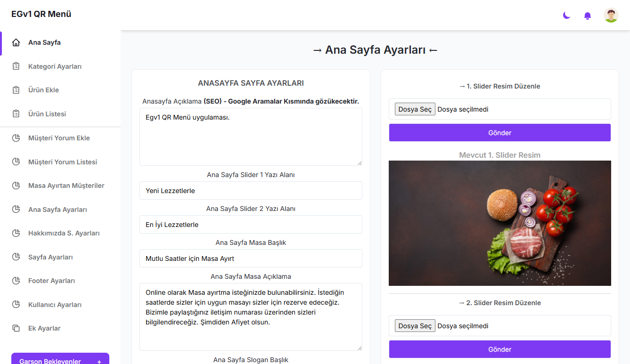Click the copy icon beside Ek Ayarlar
The image size is (630, 364).
pyautogui.click(x=16, y=328)
